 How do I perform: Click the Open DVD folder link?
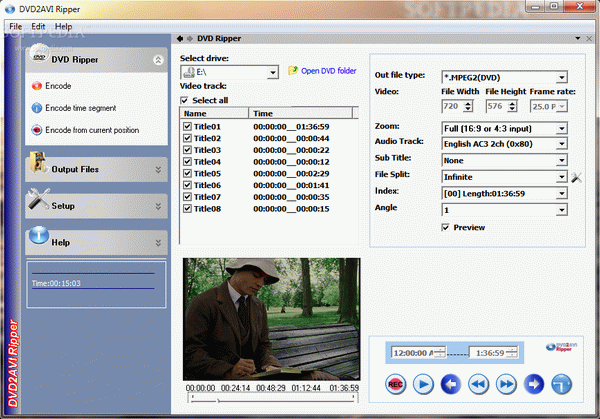pyautogui.click(x=329, y=71)
